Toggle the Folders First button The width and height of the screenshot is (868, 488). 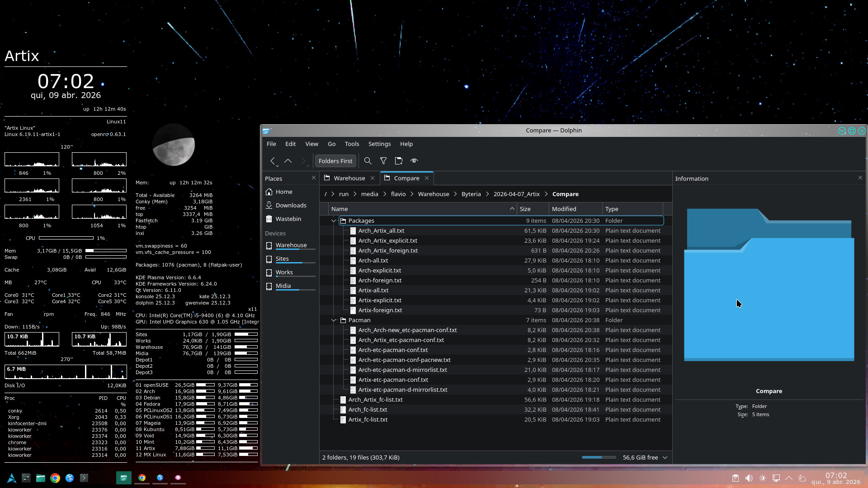[x=335, y=161]
